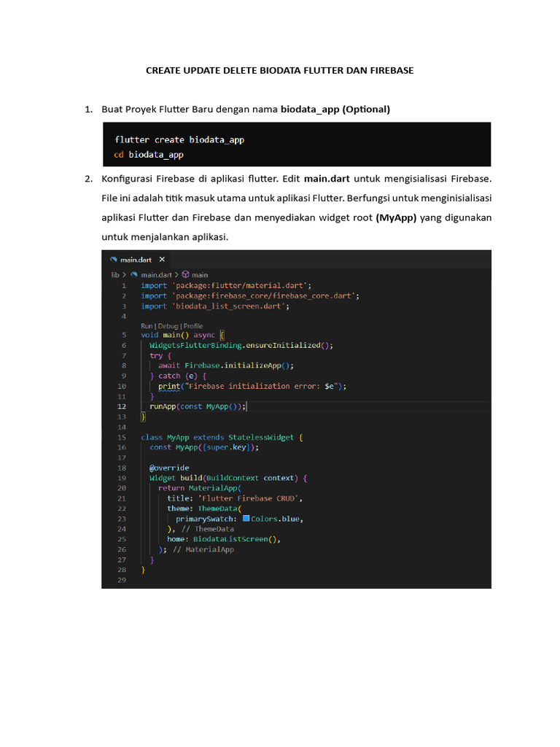Click bold 'main.dart' in step 2 paragraph
Viewport: 560px width, 747px height.
point(327,179)
